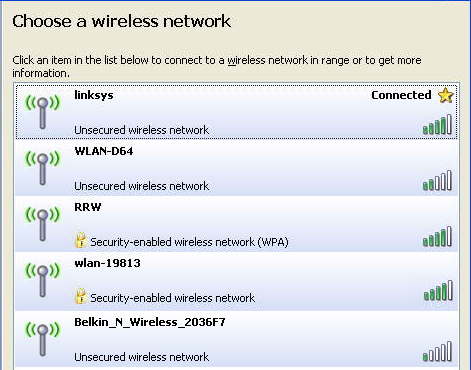Click the RRW network antenna icon
The image size is (471, 370).
(x=42, y=224)
